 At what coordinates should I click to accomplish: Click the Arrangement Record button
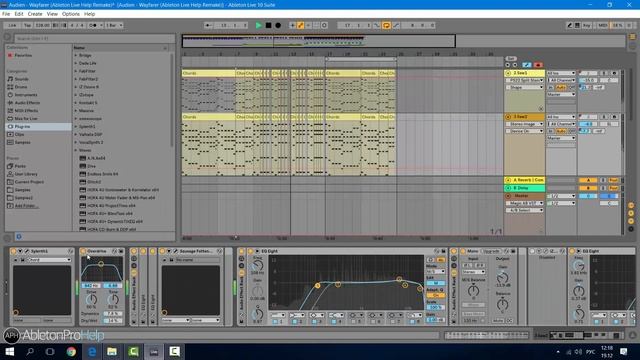click(278, 25)
